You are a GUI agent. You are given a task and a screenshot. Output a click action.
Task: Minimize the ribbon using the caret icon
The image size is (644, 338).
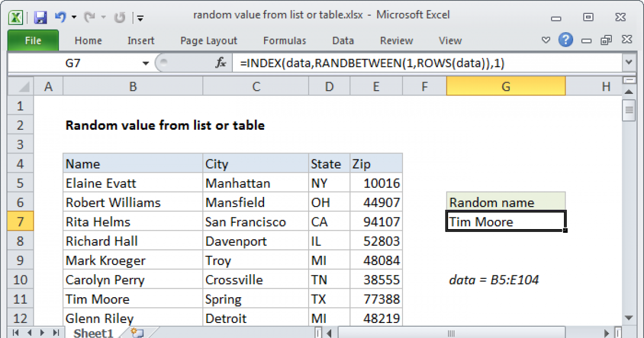point(546,40)
